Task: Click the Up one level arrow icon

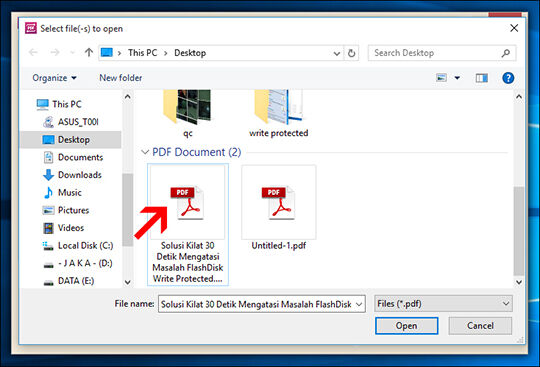Action: (89, 53)
